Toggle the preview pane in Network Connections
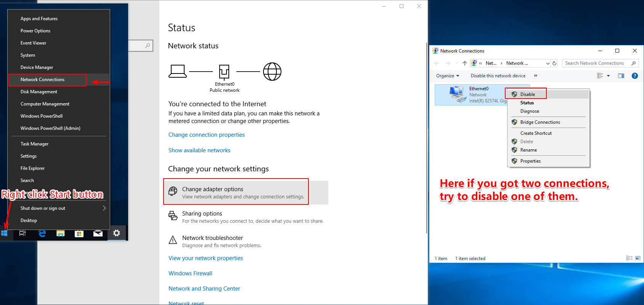Screen dimensions: 644x305 click(x=621, y=76)
